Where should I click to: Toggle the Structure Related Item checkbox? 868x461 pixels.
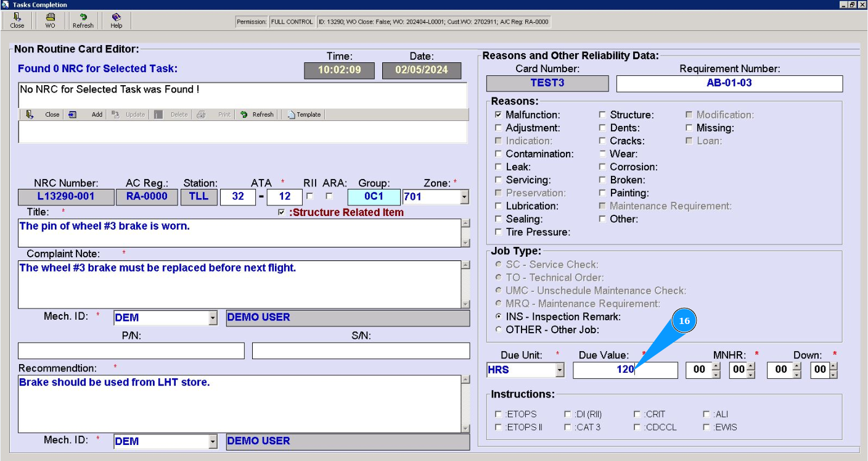[x=282, y=212]
